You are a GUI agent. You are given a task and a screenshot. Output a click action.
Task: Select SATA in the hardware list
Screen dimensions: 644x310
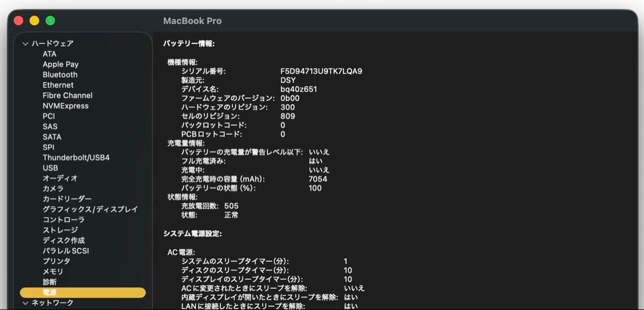pyautogui.click(x=52, y=137)
